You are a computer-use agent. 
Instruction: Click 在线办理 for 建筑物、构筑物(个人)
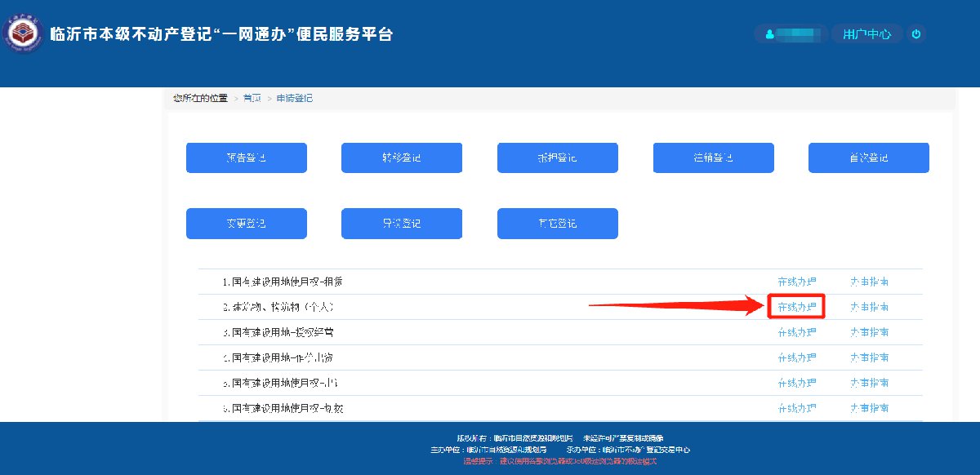tap(796, 307)
